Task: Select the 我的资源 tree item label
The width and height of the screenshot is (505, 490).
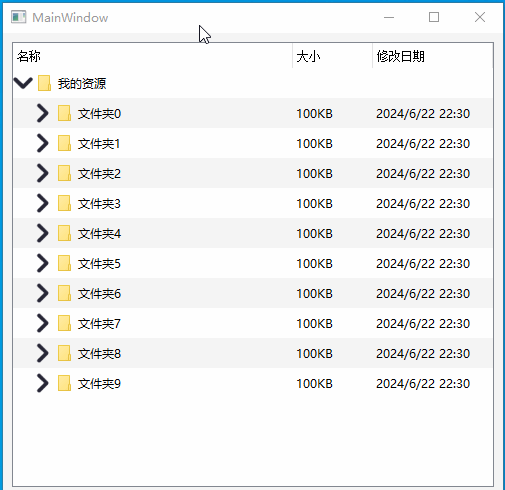Action: click(82, 83)
